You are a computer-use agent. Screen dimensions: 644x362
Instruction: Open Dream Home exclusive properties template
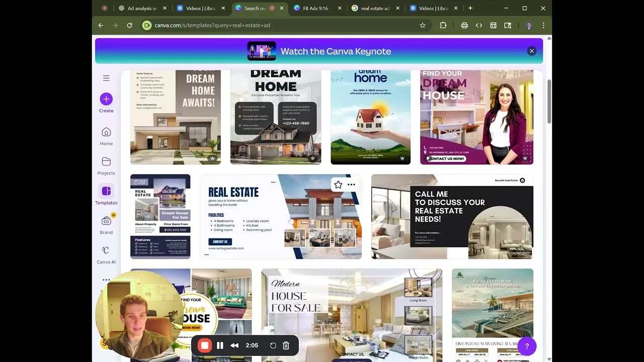click(x=276, y=117)
